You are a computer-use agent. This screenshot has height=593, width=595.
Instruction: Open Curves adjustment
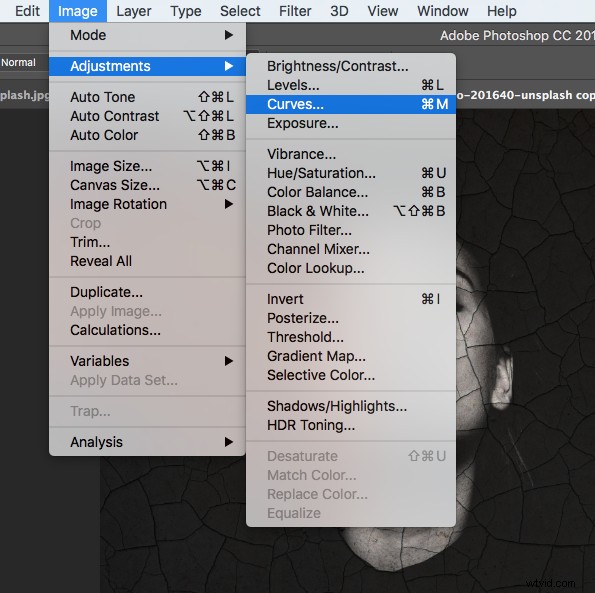(351, 104)
